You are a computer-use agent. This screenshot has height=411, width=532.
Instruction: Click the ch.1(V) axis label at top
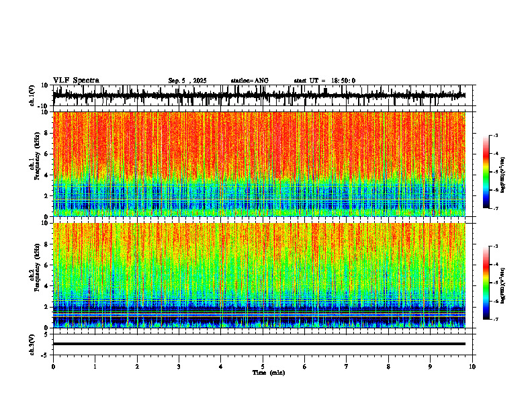pyautogui.click(x=32, y=95)
